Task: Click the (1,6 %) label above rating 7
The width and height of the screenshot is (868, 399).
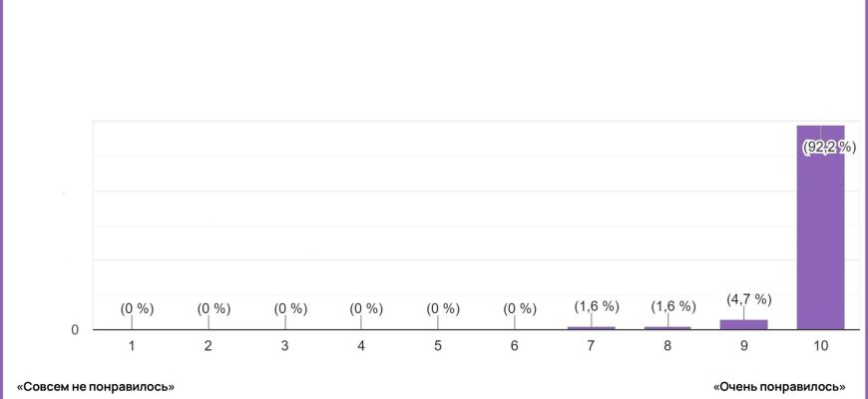Action: [x=597, y=306]
